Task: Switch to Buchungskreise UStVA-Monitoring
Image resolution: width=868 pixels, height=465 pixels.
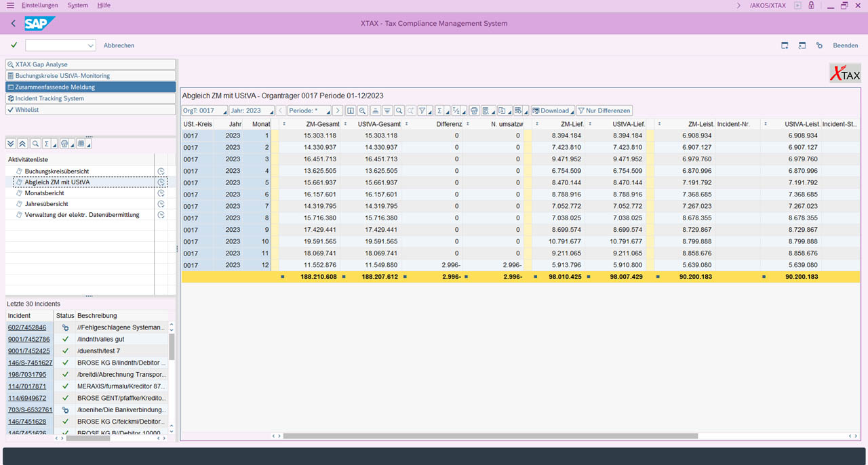Action: [90, 76]
